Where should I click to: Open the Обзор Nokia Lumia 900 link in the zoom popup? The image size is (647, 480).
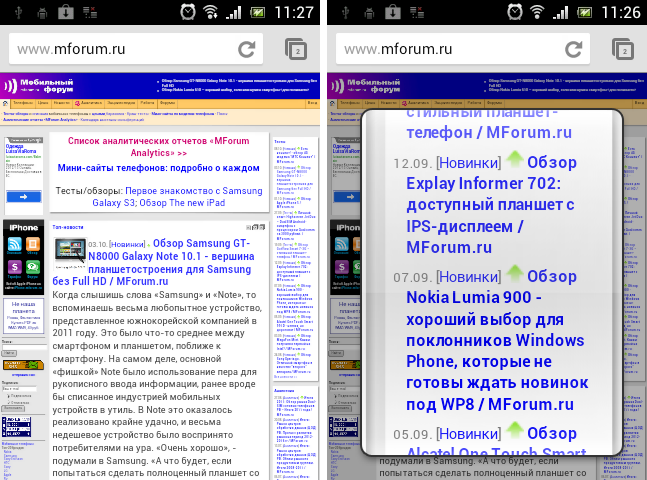tap(497, 340)
